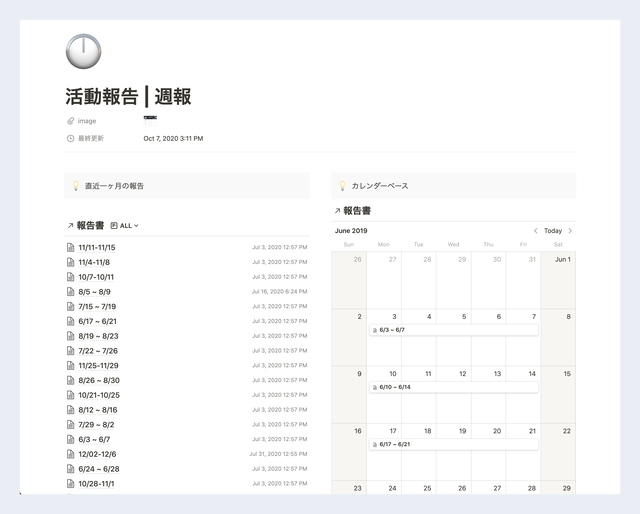Click the page title 活動報告 | 週報
Image resolution: width=640 pixels, height=514 pixels.
(x=128, y=96)
